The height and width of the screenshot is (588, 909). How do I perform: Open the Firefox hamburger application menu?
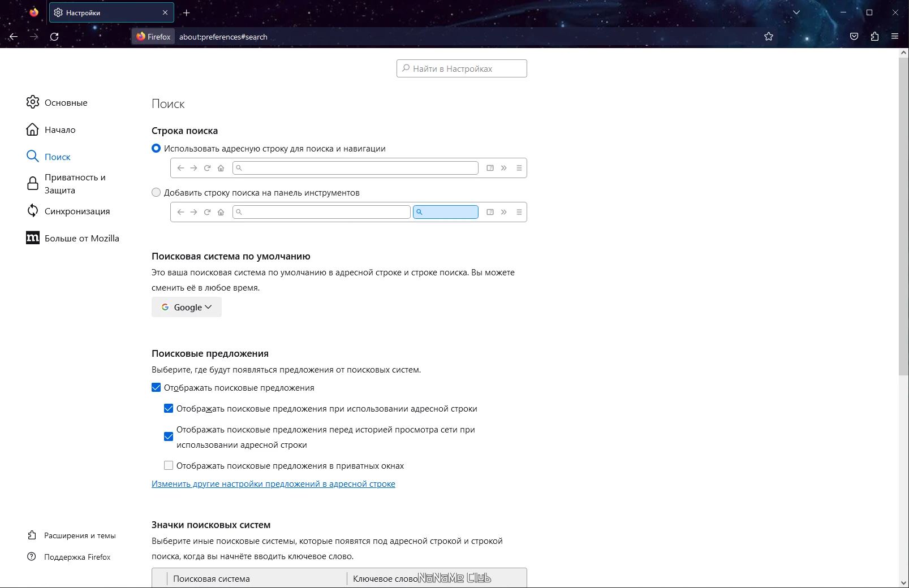coord(895,37)
